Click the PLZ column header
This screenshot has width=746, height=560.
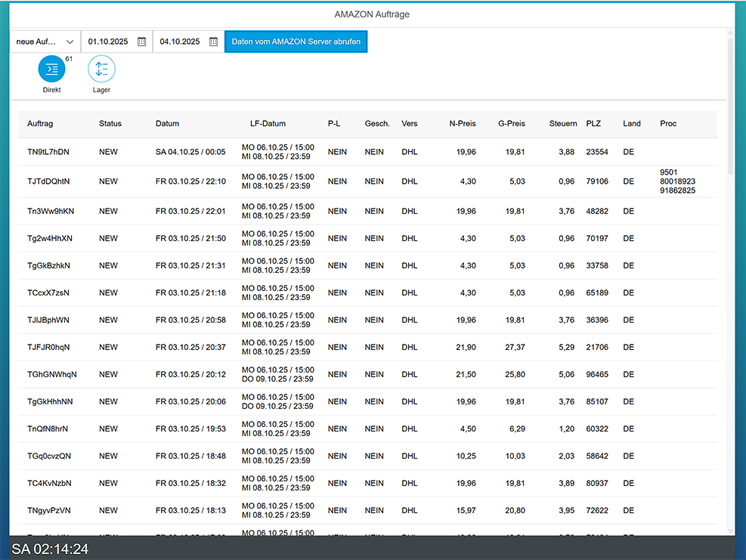tap(593, 124)
